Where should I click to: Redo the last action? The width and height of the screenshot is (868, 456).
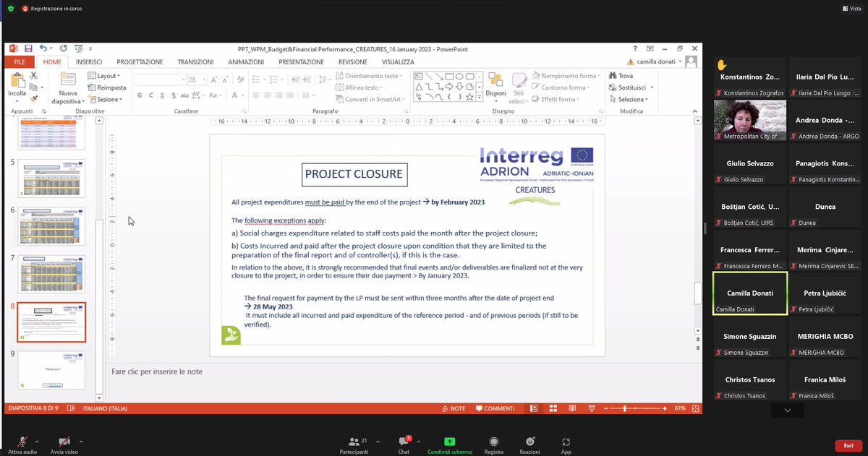point(64,48)
